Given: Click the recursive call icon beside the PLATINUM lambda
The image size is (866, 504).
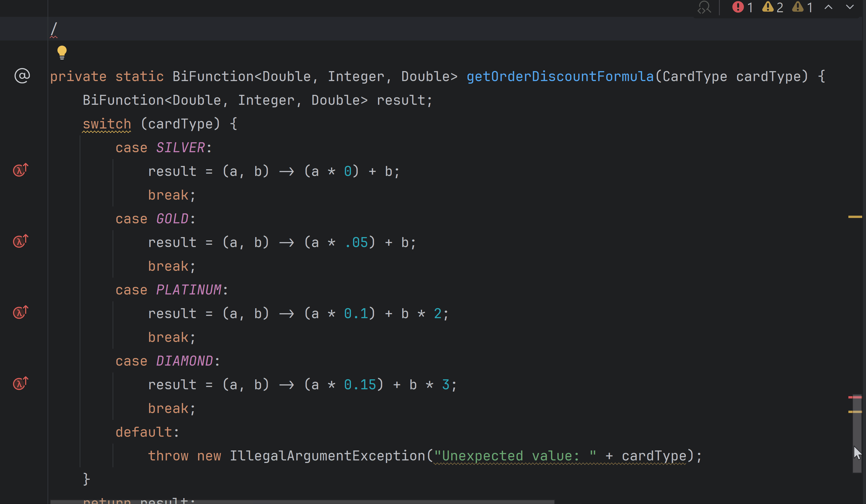Looking at the screenshot, I should pyautogui.click(x=20, y=313).
